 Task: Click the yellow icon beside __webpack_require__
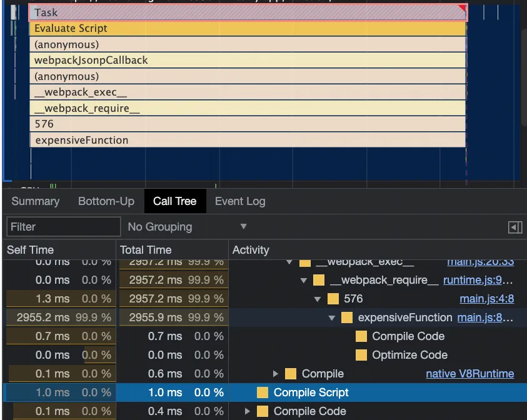[319, 280]
